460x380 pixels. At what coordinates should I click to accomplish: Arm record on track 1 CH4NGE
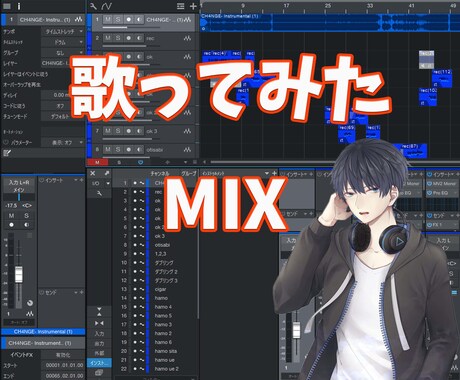(x=128, y=19)
